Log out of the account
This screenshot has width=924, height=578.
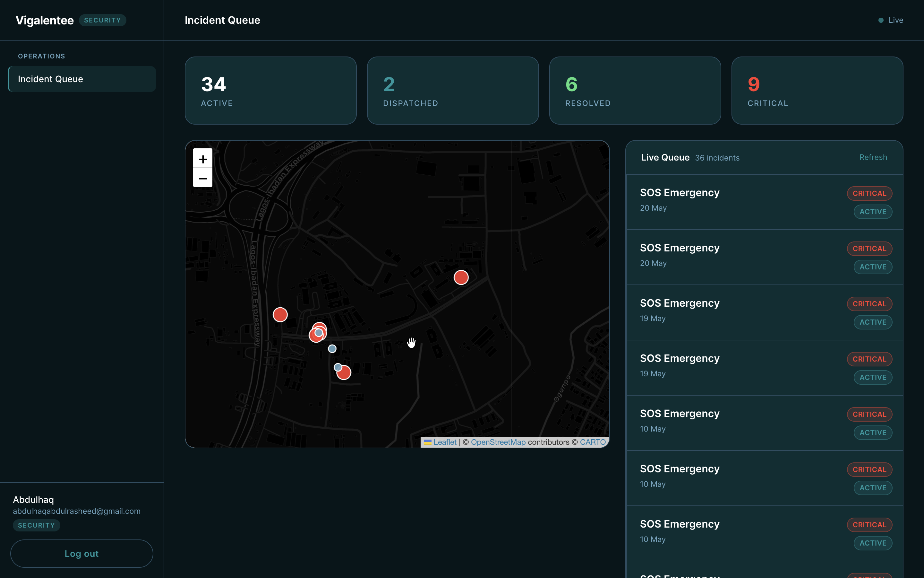82,553
